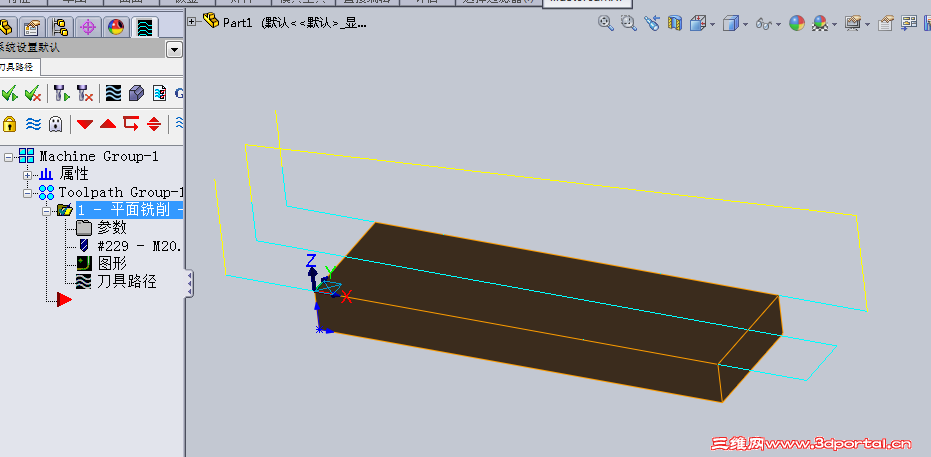
Task: Click the View Settings monitor icon
Action: 853,24
